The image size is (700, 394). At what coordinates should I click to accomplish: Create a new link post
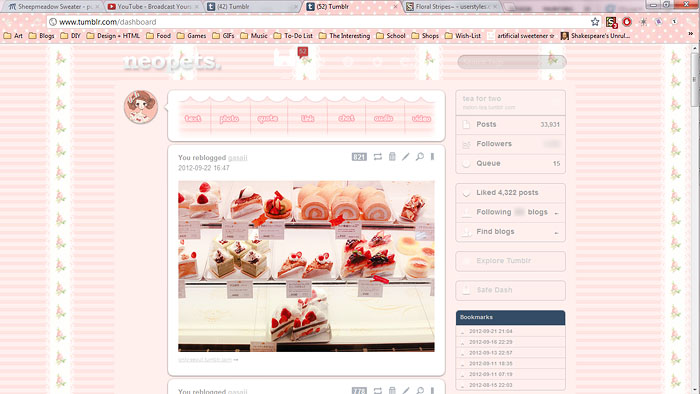pos(308,118)
